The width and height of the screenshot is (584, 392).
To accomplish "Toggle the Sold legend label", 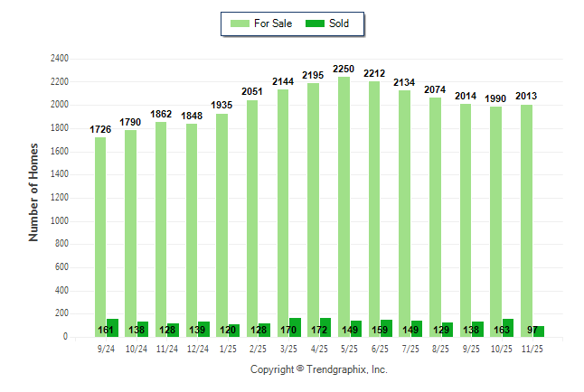I will pyautogui.click(x=341, y=23).
